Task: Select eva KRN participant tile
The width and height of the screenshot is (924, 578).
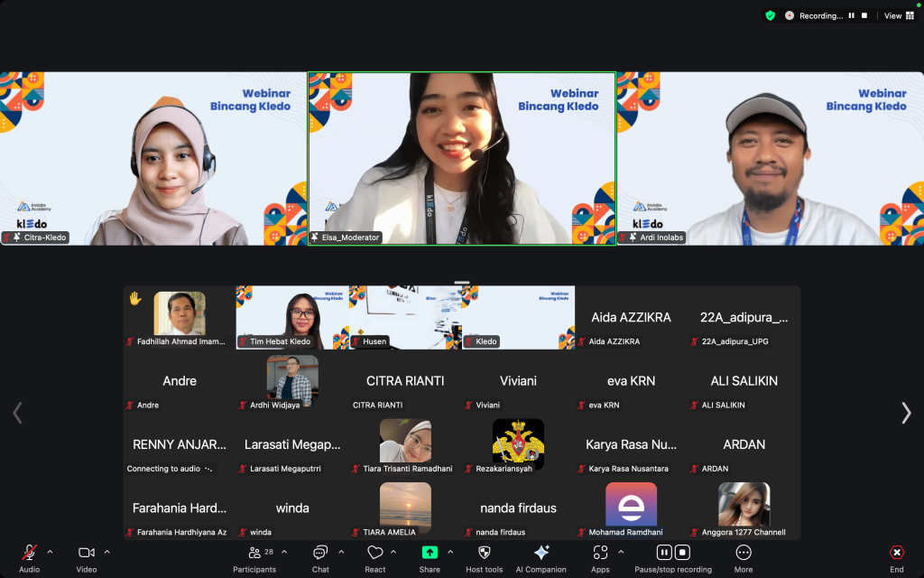Action: coord(631,381)
